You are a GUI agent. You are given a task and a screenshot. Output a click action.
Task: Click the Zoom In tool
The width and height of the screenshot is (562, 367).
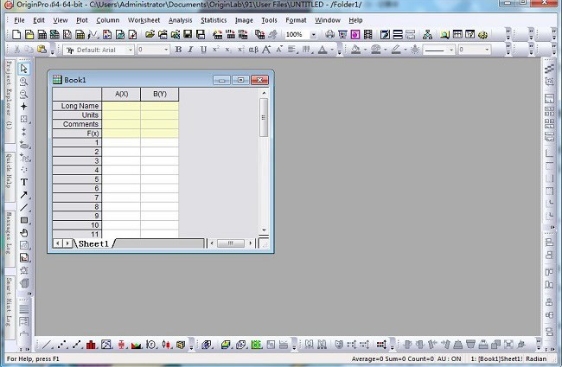[24, 81]
